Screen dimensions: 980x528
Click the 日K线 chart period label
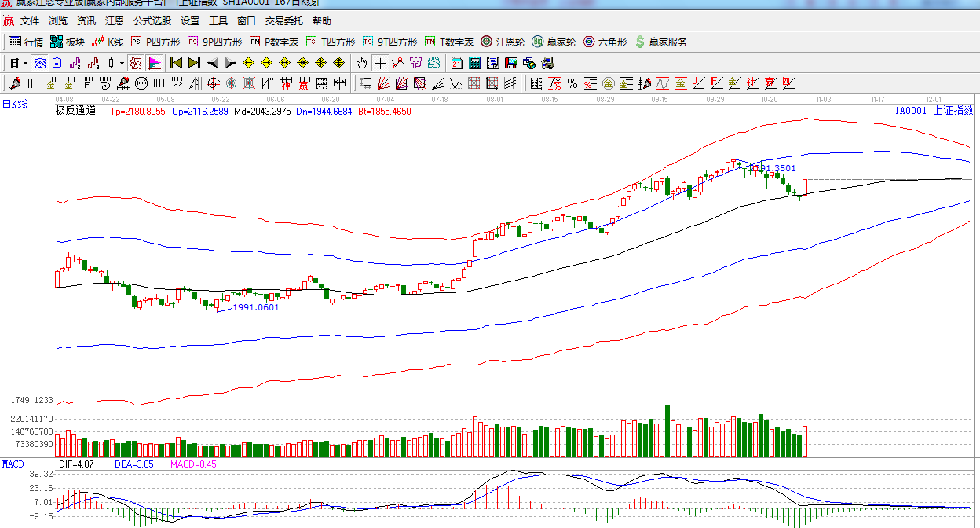point(15,104)
